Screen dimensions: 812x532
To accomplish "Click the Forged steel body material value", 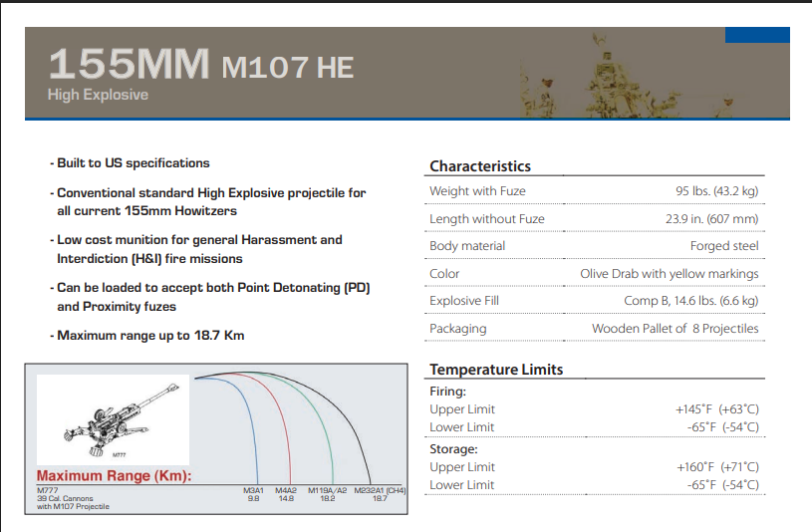I will (724, 246).
